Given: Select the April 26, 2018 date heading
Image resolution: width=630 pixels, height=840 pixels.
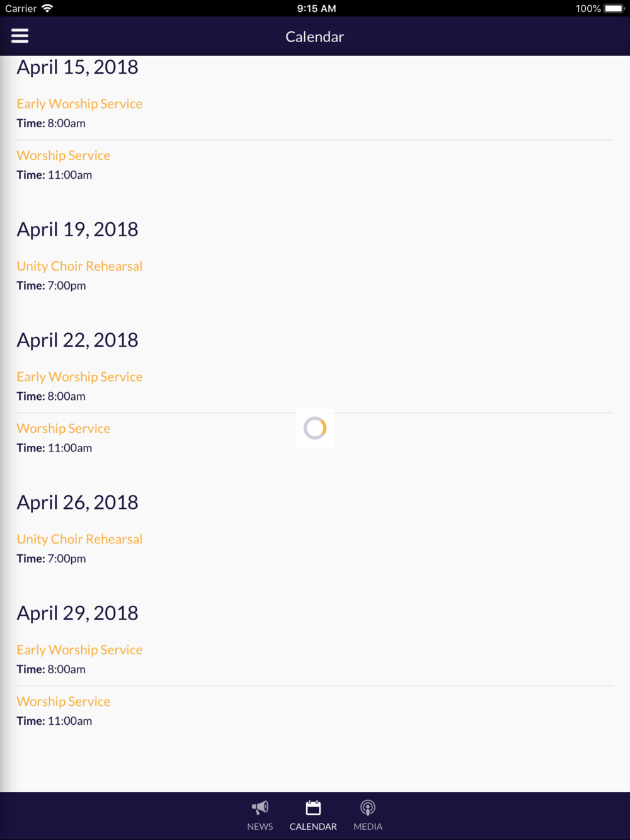Looking at the screenshot, I should [77, 502].
